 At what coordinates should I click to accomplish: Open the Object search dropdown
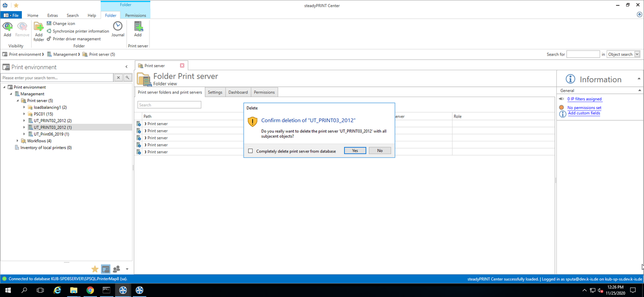pyautogui.click(x=637, y=54)
